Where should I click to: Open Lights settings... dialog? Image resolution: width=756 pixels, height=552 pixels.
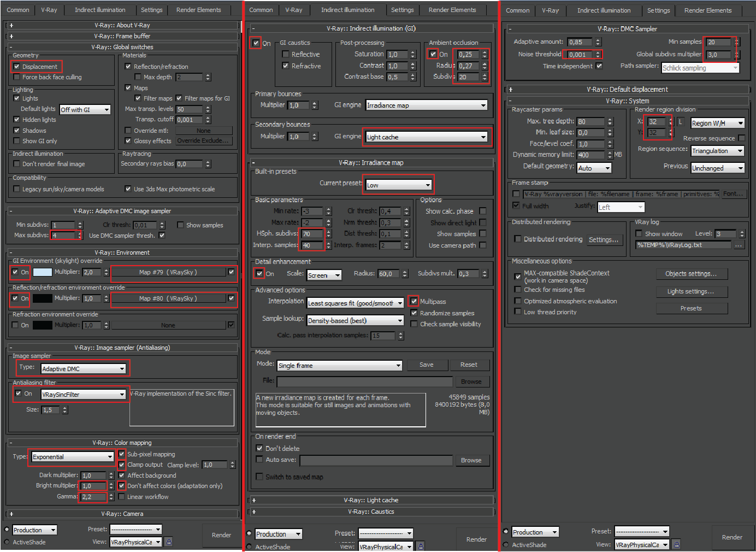click(691, 291)
